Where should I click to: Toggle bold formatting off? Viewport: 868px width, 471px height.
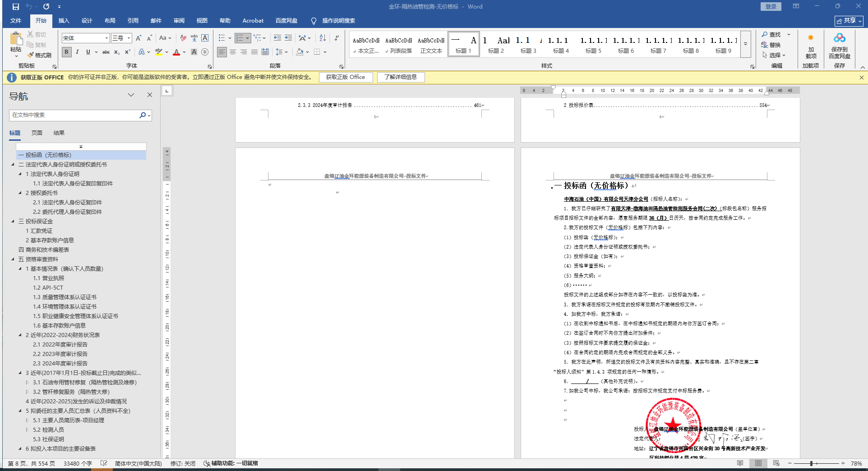(x=66, y=52)
